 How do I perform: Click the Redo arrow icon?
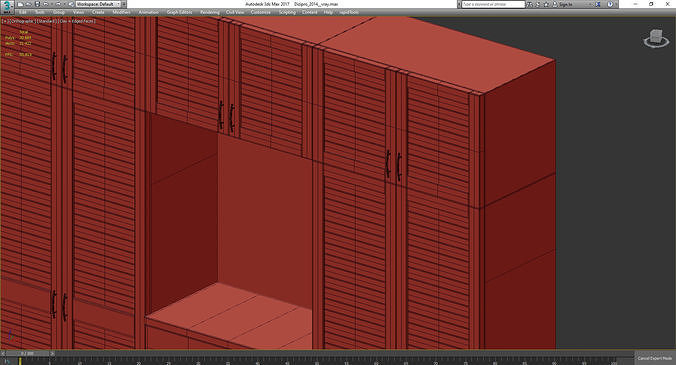[58, 4]
